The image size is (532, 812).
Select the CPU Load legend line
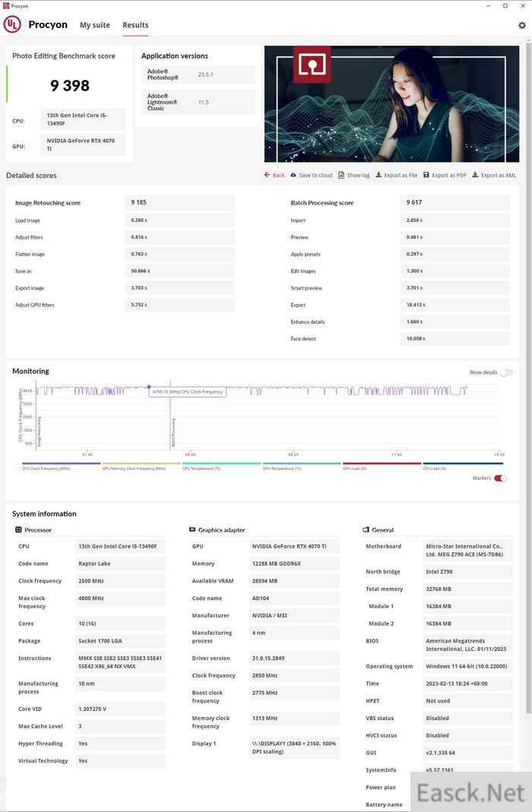[x=463, y=464]
